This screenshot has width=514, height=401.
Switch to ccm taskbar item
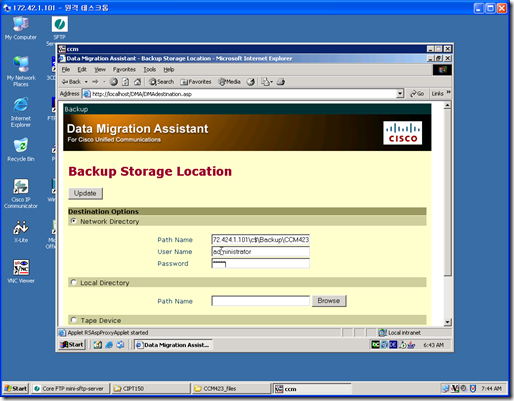click(312, 389)
